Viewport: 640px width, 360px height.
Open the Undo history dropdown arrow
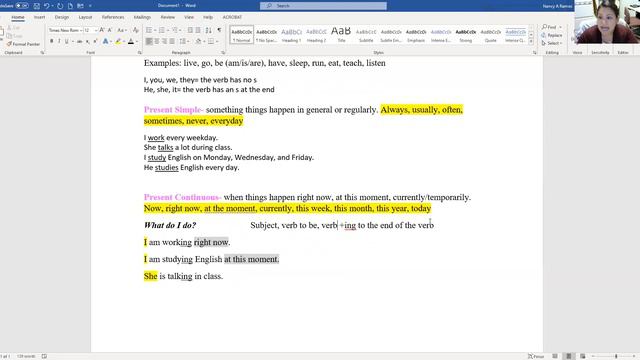pyautogui.click(x=53, y=6)
